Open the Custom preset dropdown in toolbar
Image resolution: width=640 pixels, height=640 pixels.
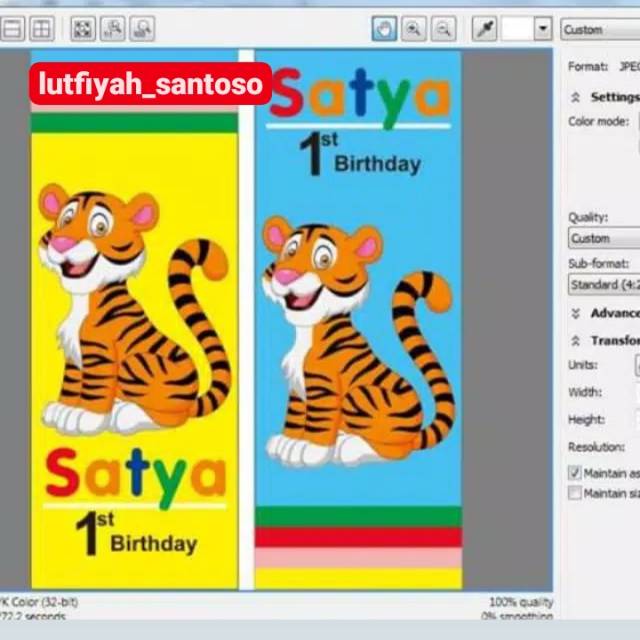tap(600, 29)
